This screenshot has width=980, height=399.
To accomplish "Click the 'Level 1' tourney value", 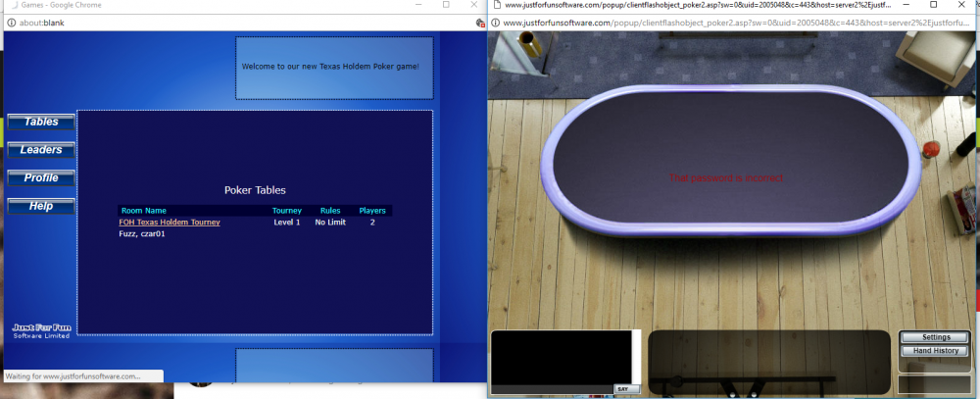I will [287, 222].
